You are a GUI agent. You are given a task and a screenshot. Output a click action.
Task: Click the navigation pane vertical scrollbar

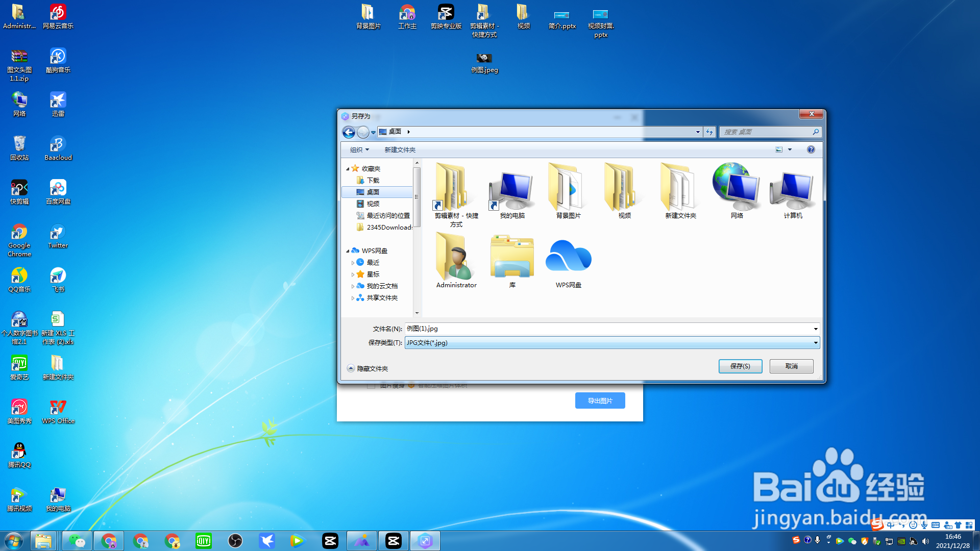(416, 196)
